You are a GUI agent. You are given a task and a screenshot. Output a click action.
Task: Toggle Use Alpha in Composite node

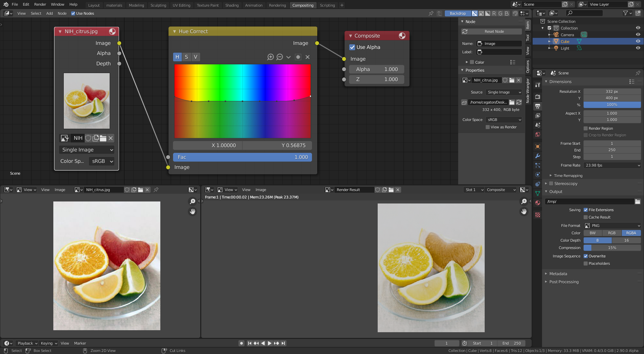pyautogui.click(x=352, y=47)
